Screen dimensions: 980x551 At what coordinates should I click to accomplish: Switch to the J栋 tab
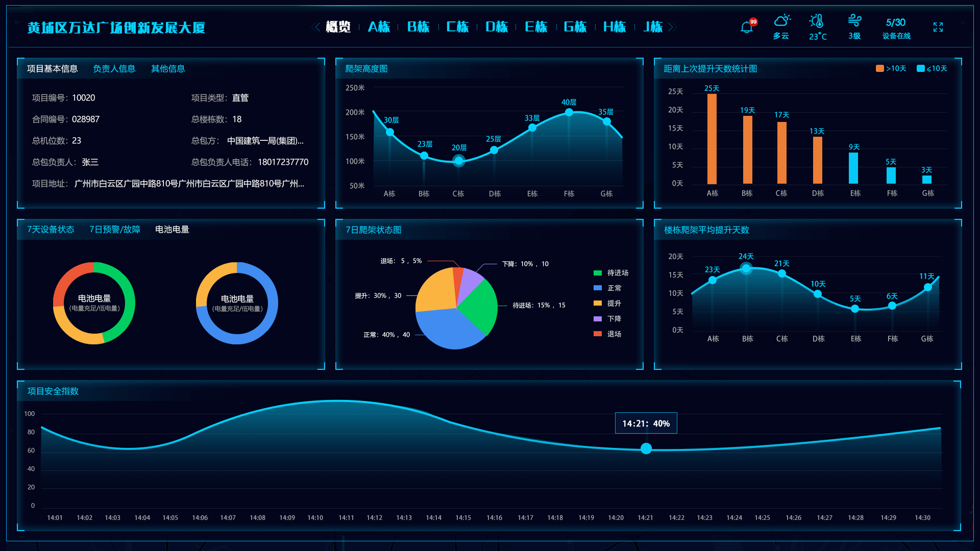(653, 27)
